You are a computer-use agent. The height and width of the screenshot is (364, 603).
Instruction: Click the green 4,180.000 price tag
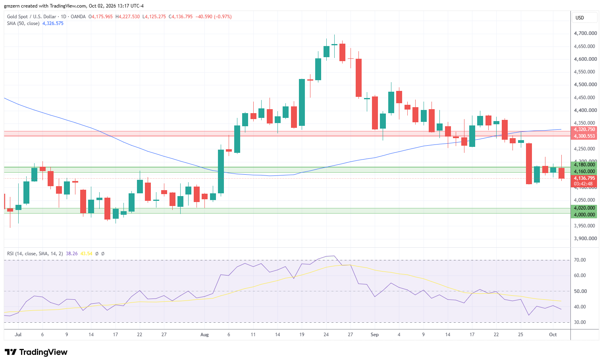tap(584, 165)
